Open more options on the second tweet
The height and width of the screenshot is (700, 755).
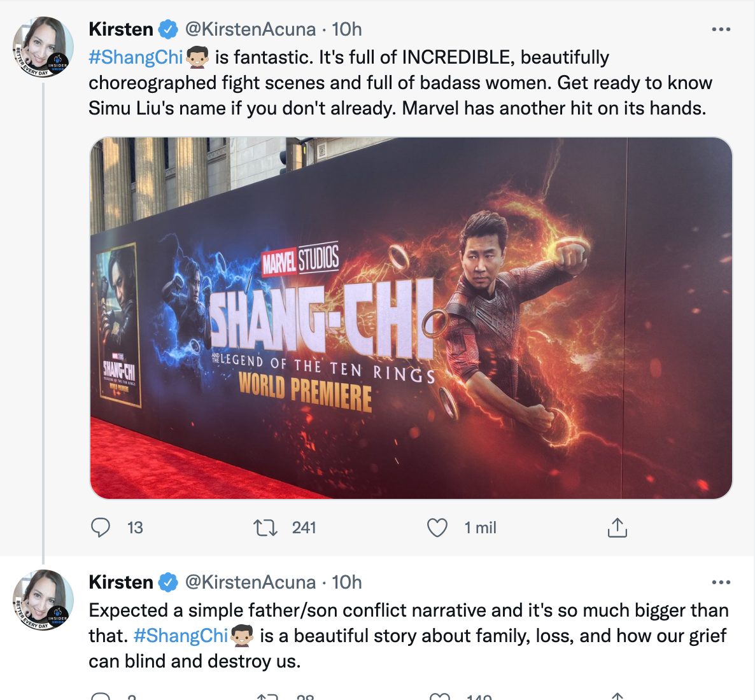point(721,582)
